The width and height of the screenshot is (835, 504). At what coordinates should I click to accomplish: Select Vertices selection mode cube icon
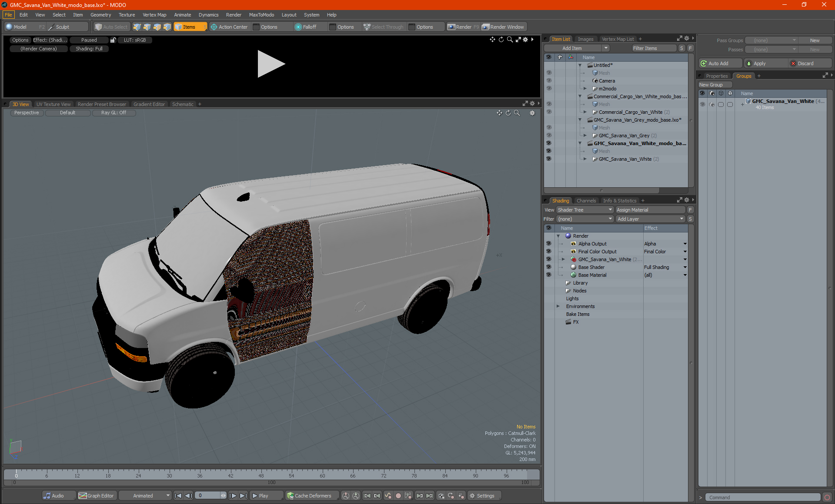click(137, 27)
